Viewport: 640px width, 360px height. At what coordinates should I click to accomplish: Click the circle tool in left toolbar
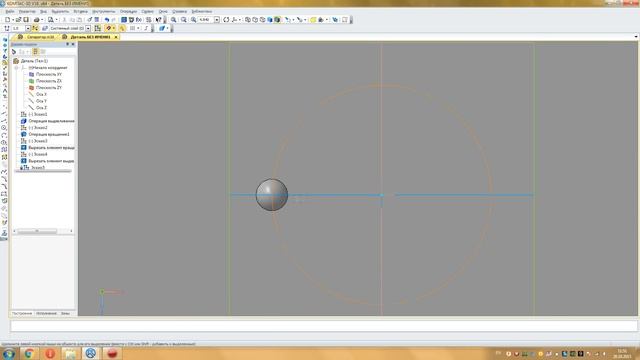click(4, 128)
